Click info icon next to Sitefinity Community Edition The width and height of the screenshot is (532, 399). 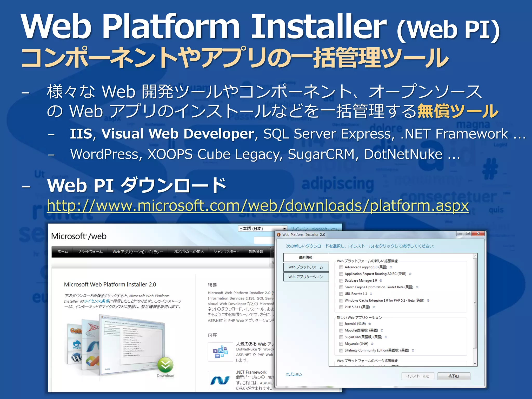[413, 350]
